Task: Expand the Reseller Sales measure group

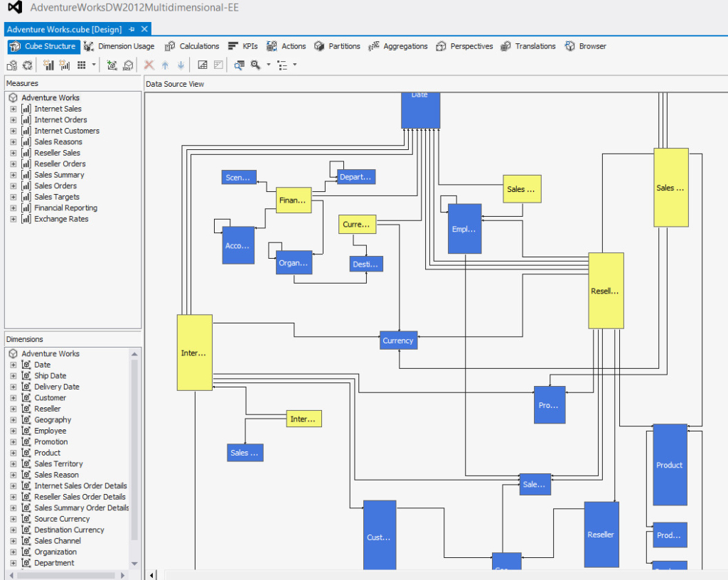Action: tap(13, 153)
